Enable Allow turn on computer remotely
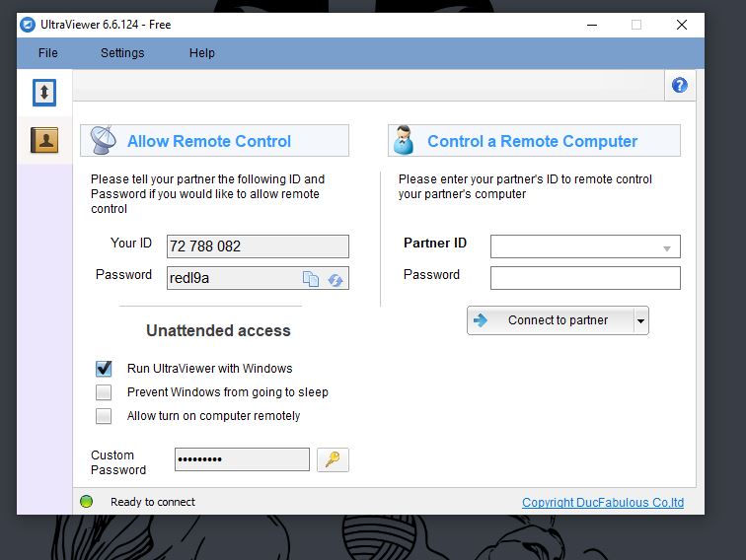This screenshot has width=746, height=560. tap(104, 416)
